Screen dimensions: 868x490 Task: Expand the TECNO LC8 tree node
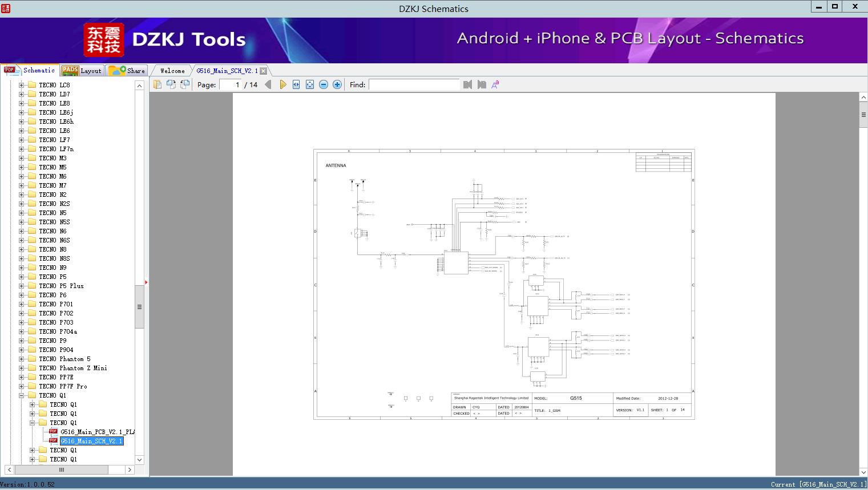tap(22, 85)
